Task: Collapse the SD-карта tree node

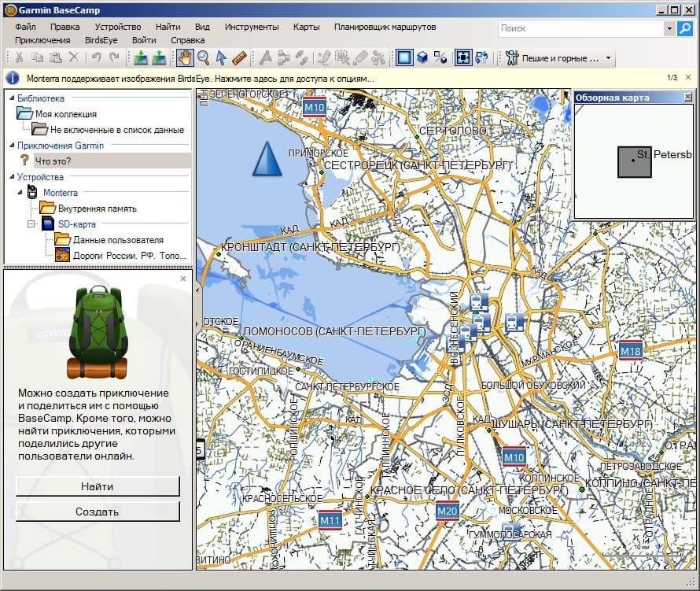Action: point(31,223)
